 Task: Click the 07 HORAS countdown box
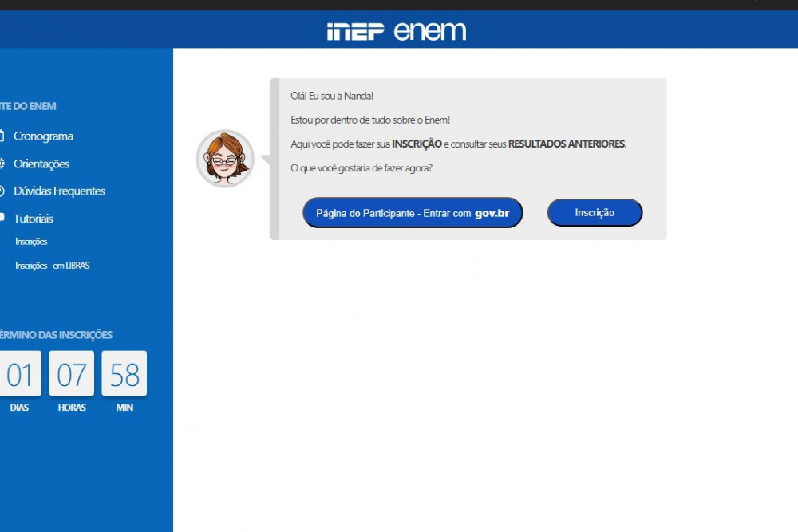coord(71,373)
